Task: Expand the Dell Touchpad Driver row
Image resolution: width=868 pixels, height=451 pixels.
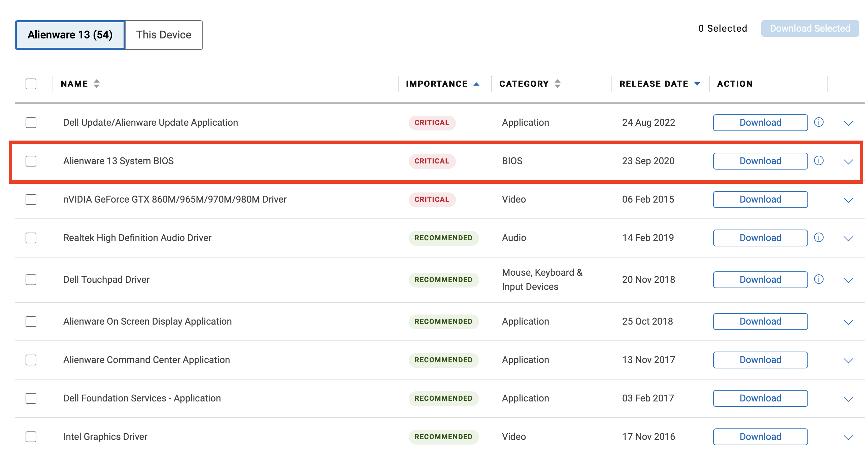Action: 848,280
